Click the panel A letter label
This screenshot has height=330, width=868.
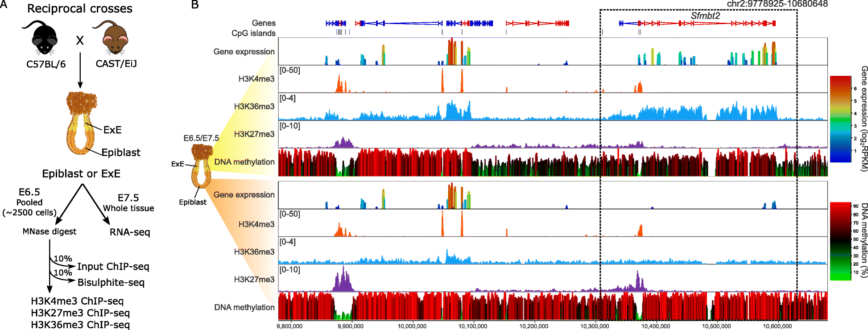[x=4, y=4]
